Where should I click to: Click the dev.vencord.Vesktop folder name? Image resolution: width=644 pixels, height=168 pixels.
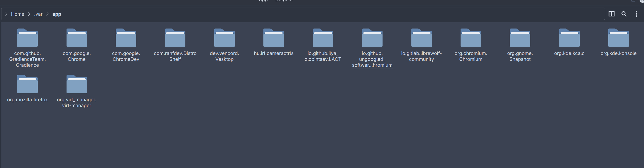[x=225, y=56]
